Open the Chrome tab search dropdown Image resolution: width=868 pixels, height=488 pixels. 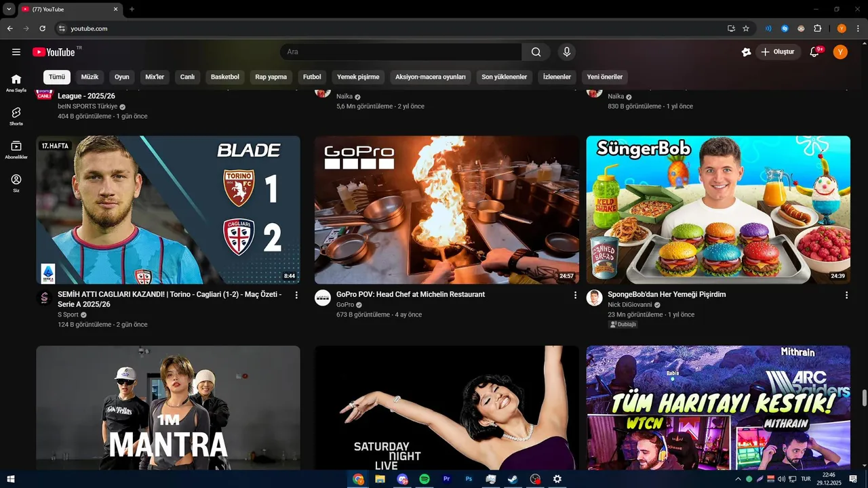(x=9, y=9)
